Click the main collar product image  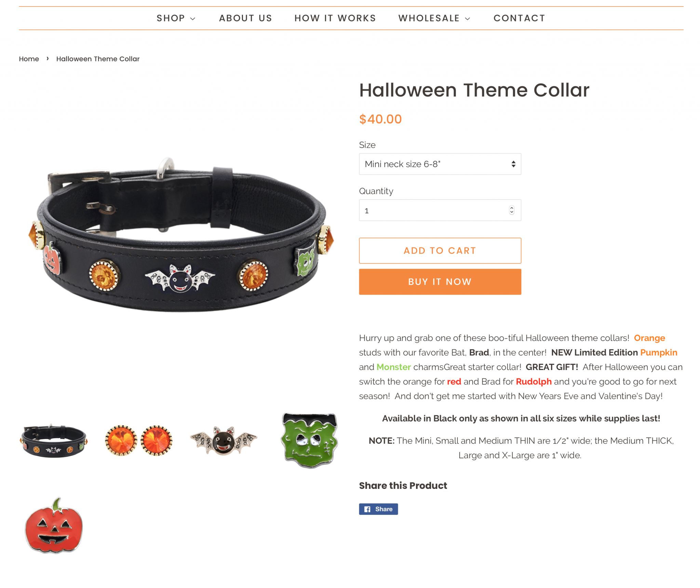coord(181,234)
